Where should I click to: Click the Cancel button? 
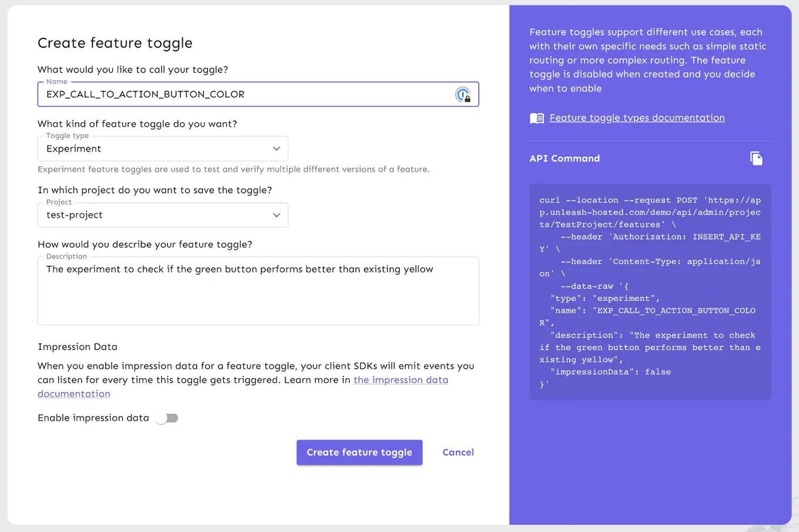(x=458, y=452)
